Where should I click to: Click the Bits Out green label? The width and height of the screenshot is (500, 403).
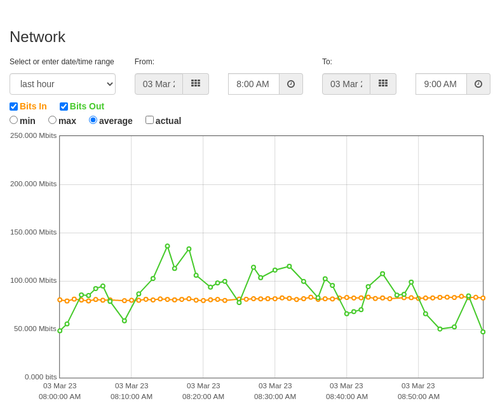(x=87, y=106)
